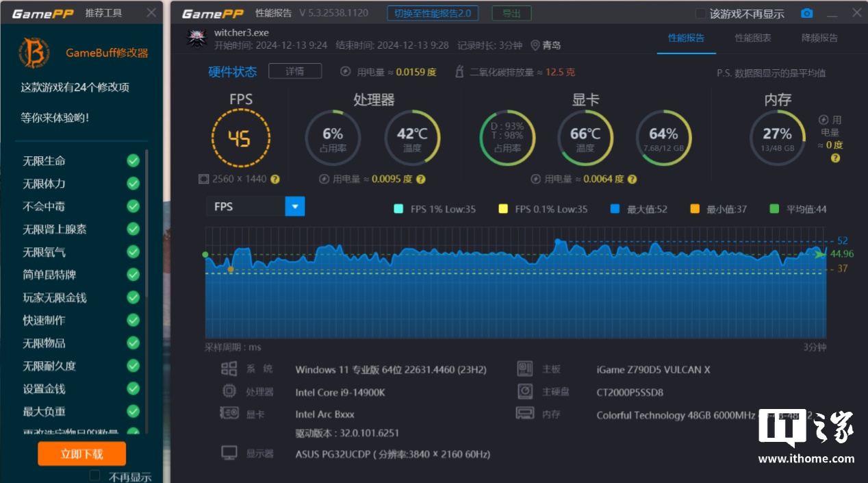This screenshot has width=868, height=483.
Task: Close the 推荐工具 side panel
Action: (151, 13)
